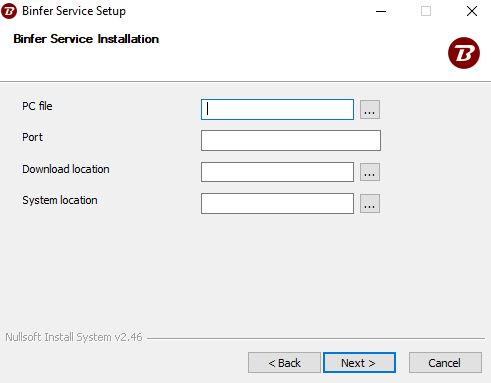Focus the PC file text field
This screenshot has width=491, height=383.
[x=277, y=109]
